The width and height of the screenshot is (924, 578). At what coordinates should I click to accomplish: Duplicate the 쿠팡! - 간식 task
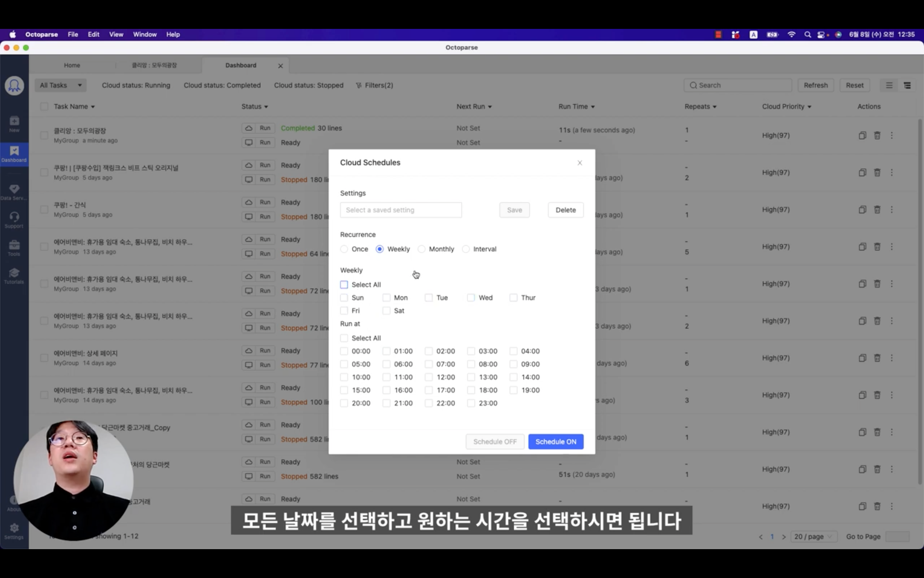[862, 210]
